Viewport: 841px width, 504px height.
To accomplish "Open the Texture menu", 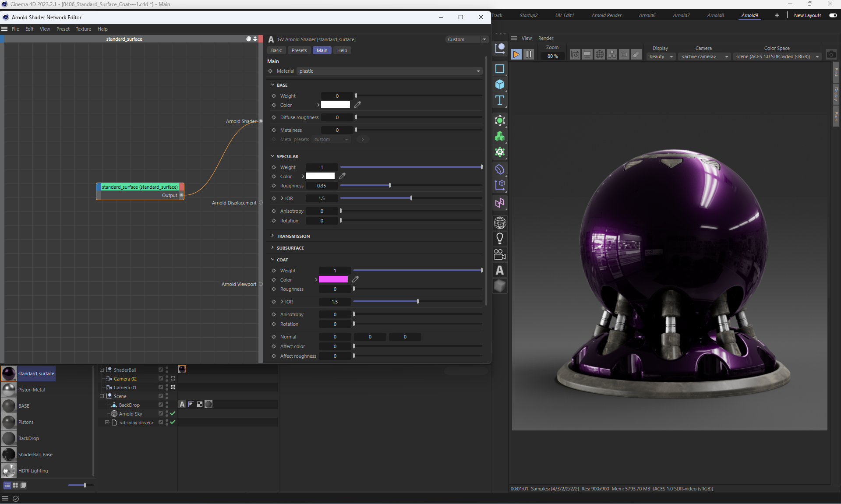I will coord(83,29).
